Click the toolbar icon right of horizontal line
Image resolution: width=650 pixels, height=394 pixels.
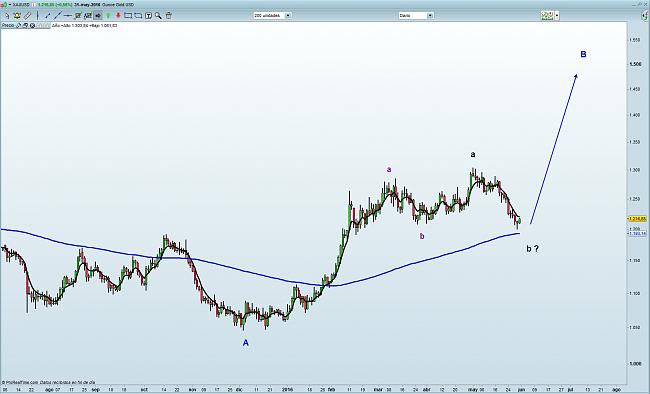coord(78,16)
